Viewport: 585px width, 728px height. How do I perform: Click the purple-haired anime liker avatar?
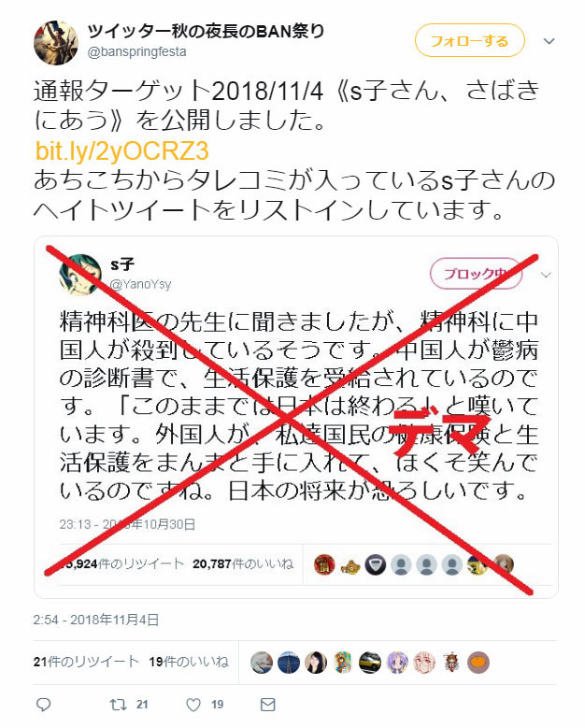[x=397, y=663]
